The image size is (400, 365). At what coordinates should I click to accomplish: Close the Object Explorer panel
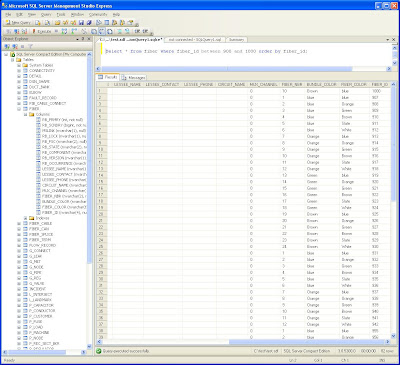point(89,39)
